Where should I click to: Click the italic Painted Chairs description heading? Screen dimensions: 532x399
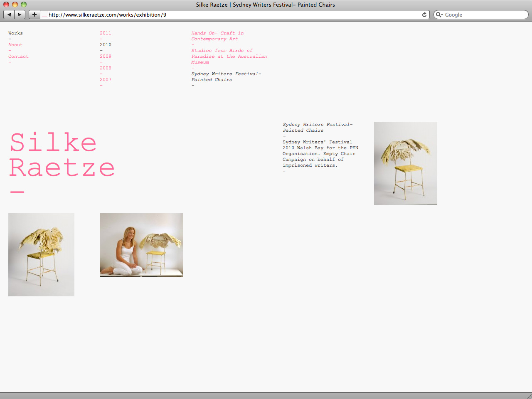coord(318,127)
